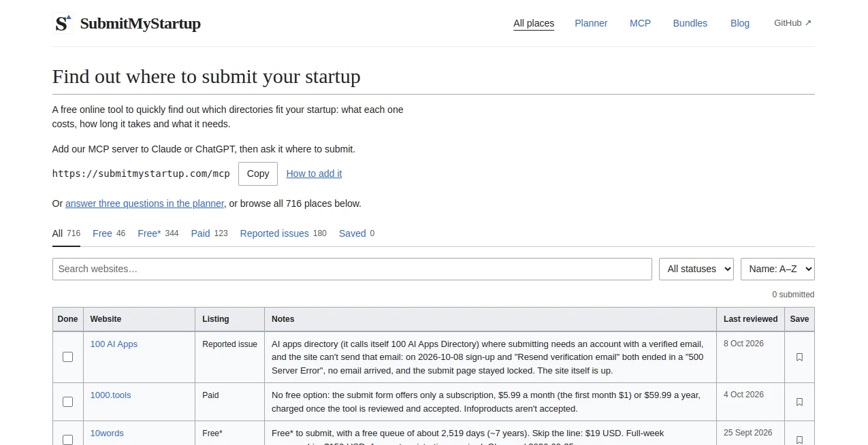
Task: Open the How to add it link
Action: coord(314,174)
